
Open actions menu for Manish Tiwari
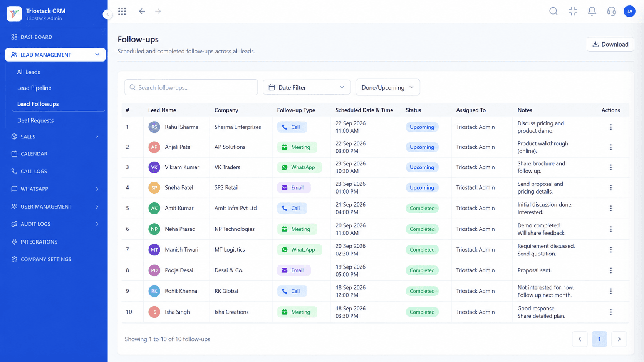pyautogui.click(x=611, y=250)
